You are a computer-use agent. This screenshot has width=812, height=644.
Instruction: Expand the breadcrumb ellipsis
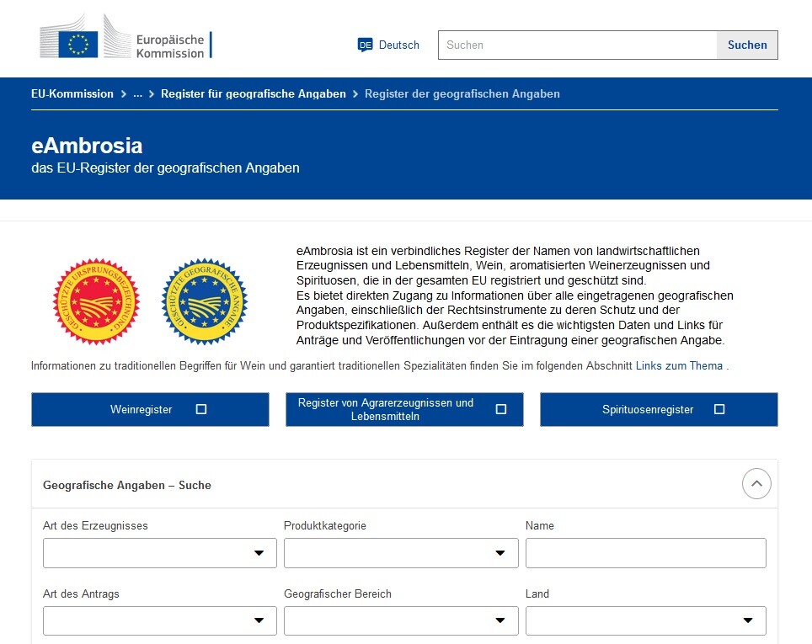click(137, 93)
